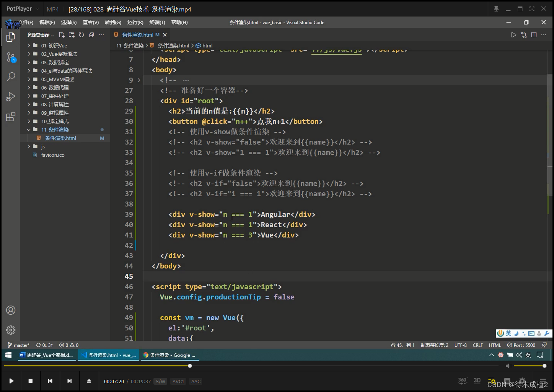
Task: Show hidden system tray icons
Action: click(x=491, y=355)
